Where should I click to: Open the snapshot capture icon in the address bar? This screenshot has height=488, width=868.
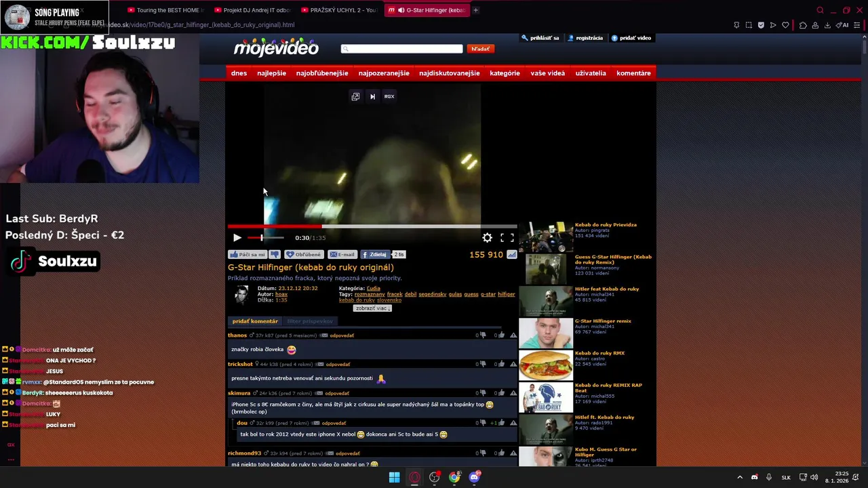click(x=749, y=25)
